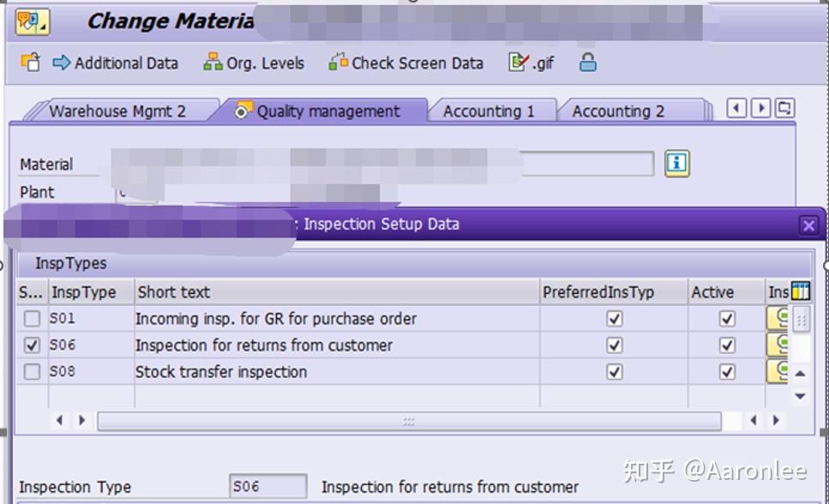
Task: Click the material info icon
Action: [x=677, y=163]
